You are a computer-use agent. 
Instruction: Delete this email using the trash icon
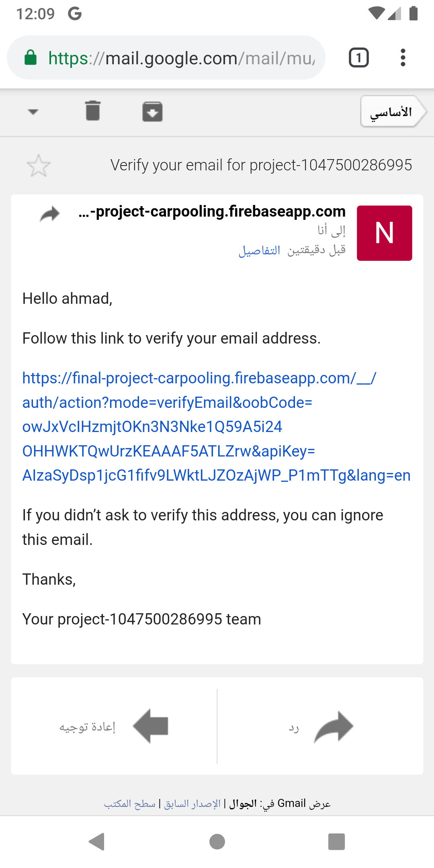(93, 112)
